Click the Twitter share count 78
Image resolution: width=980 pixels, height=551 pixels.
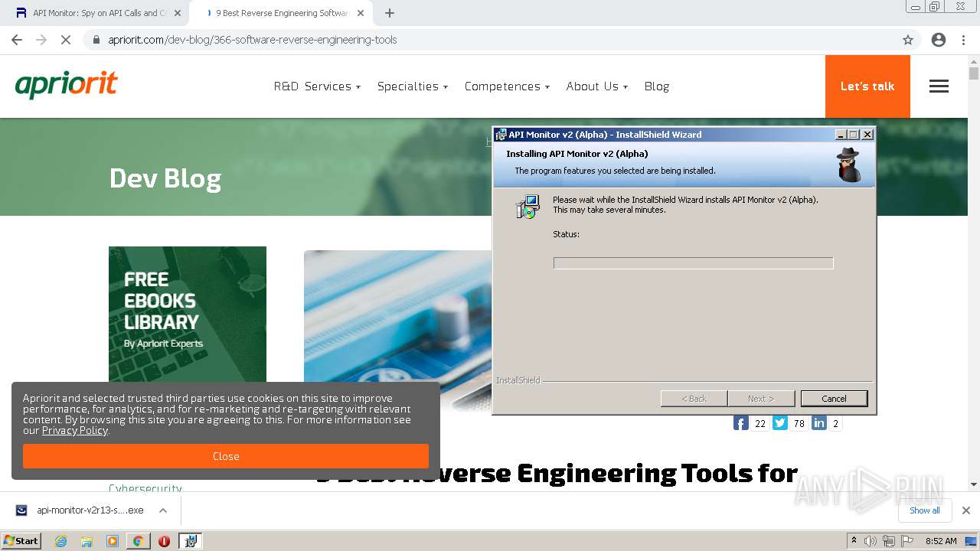(x=799, y=423)
